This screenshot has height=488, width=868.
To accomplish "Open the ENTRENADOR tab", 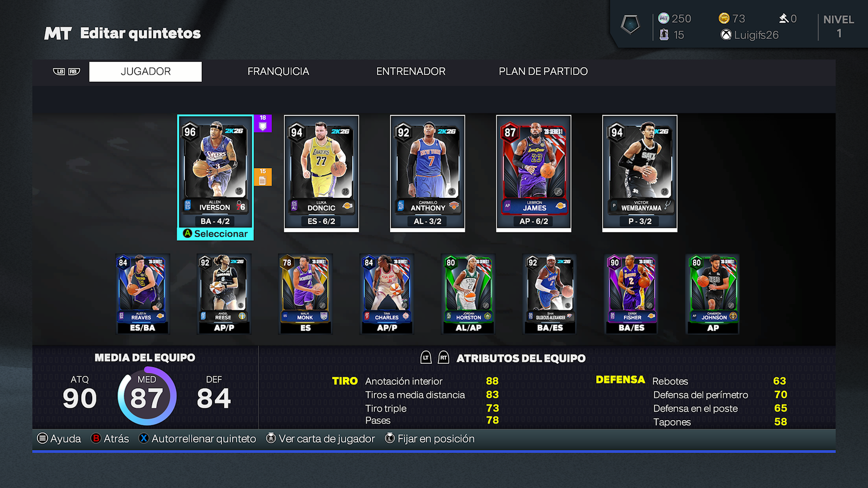I will [x=411, y=72].
